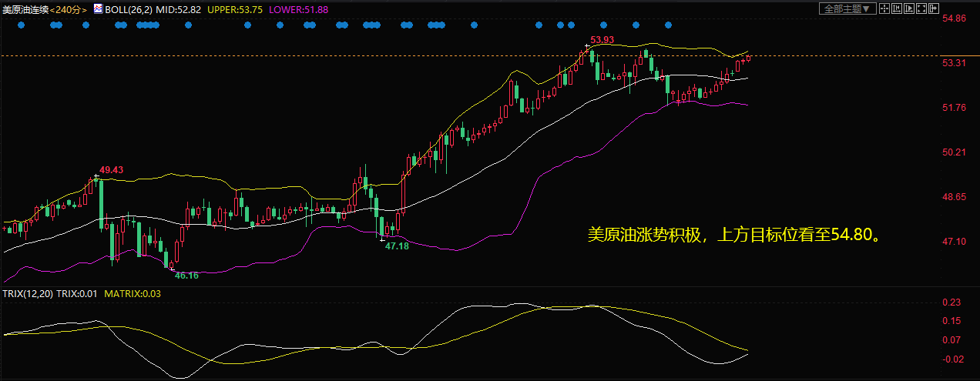This screenshot has width=980, height=381.
Task: Click the 0.07 TRIX axis label
Action: pos(951,340)
